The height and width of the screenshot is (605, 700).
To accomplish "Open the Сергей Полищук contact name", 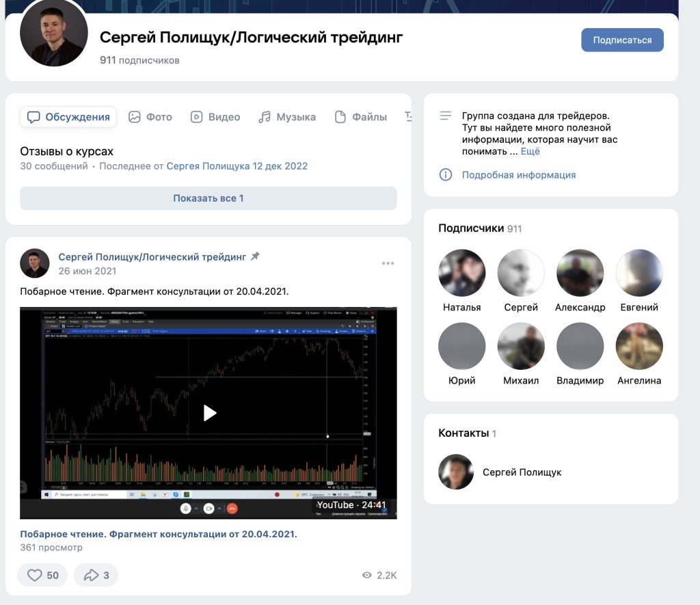I will [x=522, y=472].
